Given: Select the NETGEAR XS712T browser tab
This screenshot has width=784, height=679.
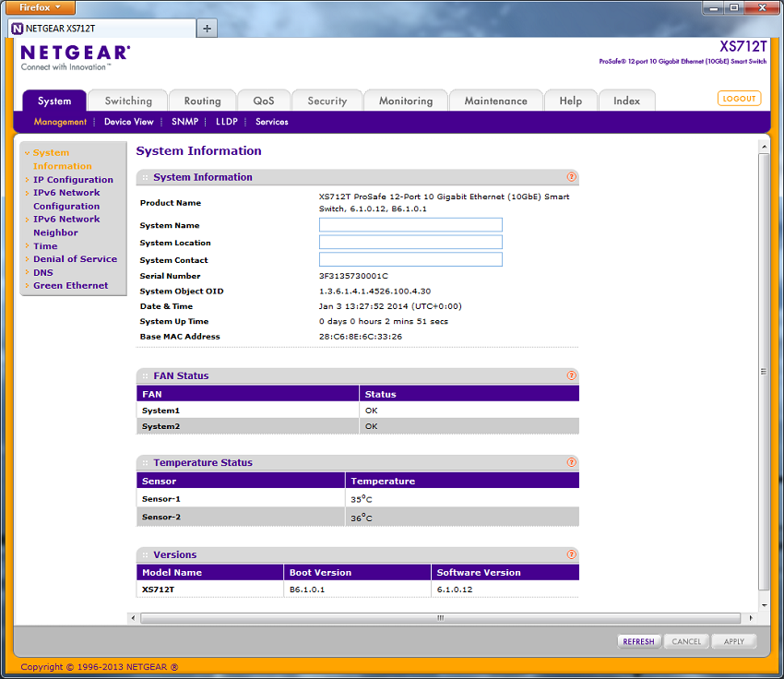Looking at the screenshot, I should 102,29.
